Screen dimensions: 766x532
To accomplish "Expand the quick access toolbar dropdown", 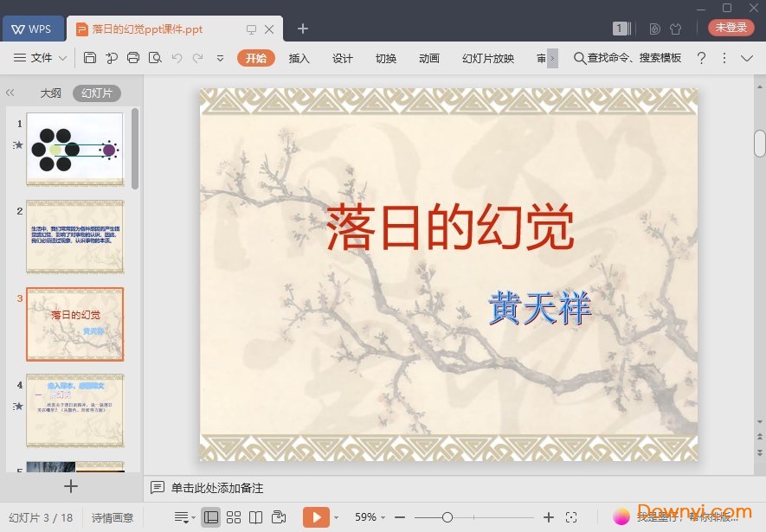I will click(x=220, y=58).
